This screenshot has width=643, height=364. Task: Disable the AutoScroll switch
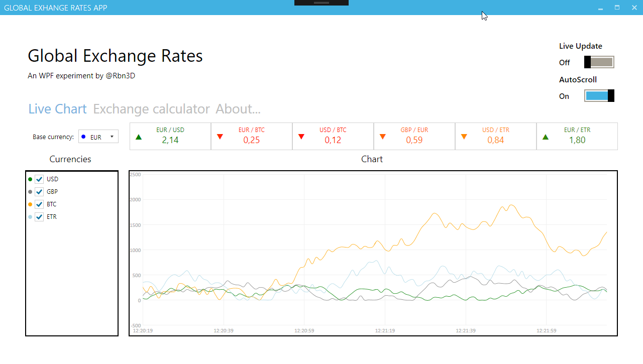click(599, 96)
